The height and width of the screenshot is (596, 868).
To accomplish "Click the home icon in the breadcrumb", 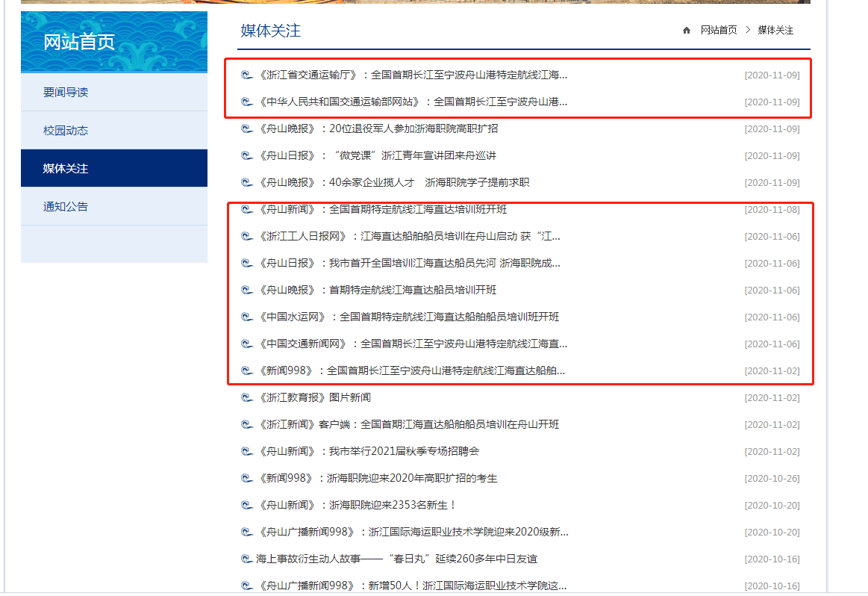I will tap(687, 31).
